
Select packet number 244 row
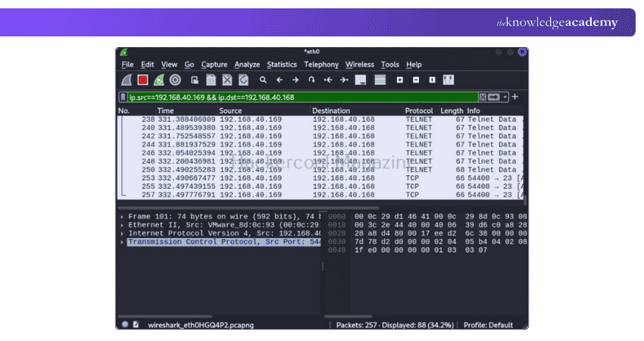click(320, 145)
